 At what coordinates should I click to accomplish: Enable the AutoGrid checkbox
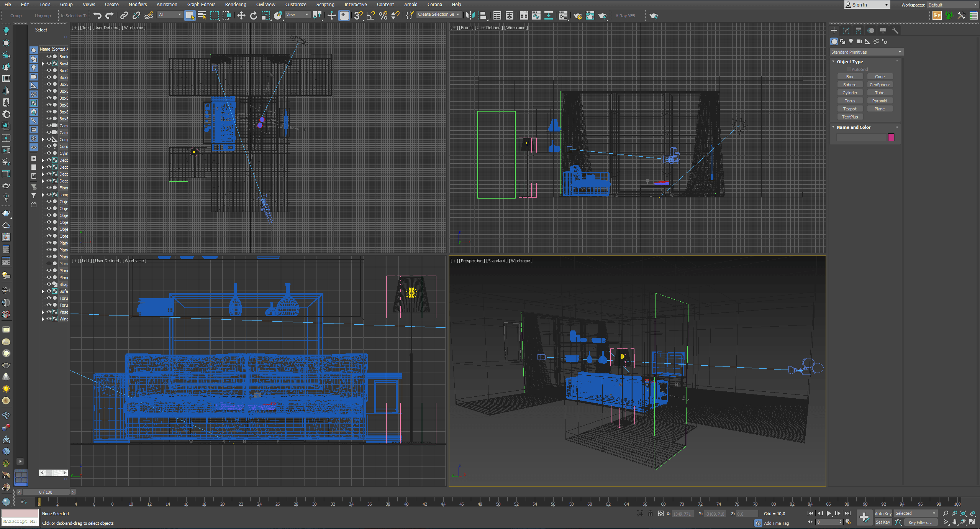[849, 69]
